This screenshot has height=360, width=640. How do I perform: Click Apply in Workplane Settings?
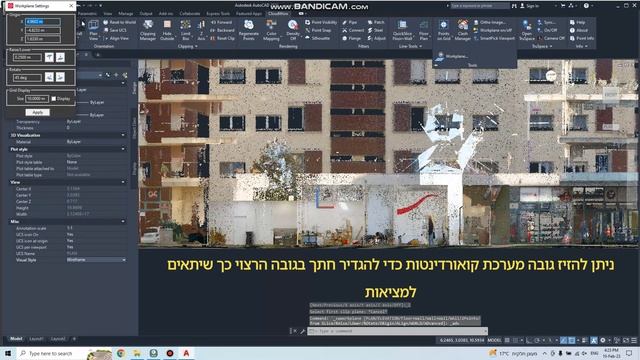pos(38,112)
